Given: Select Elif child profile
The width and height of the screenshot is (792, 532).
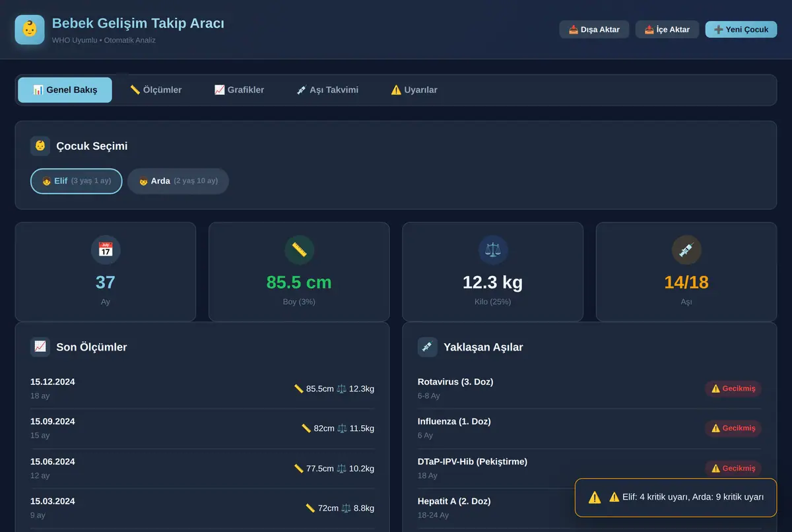Looking at the screenshot, I should pyautogui.click(x=77, y=181).
